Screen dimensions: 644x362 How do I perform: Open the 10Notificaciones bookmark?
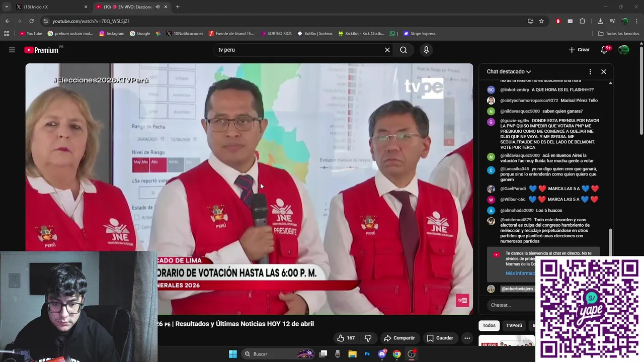pyautogui.click(x=185, y=34)
